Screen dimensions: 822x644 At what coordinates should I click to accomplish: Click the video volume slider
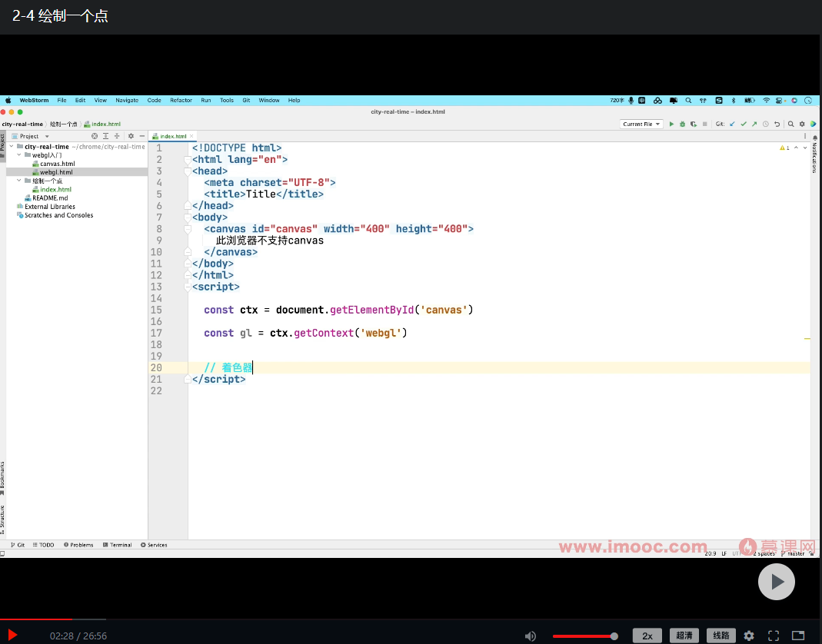point(584,636)
